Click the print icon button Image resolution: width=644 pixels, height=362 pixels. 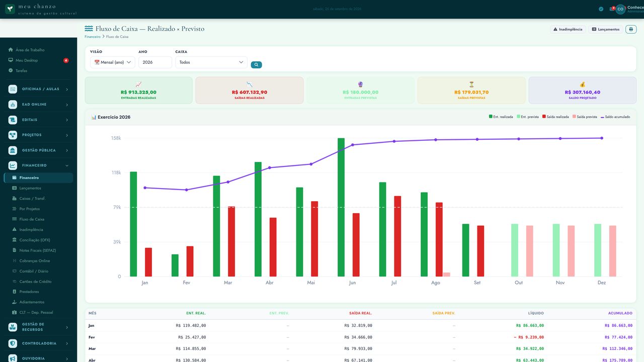[631, 29]
